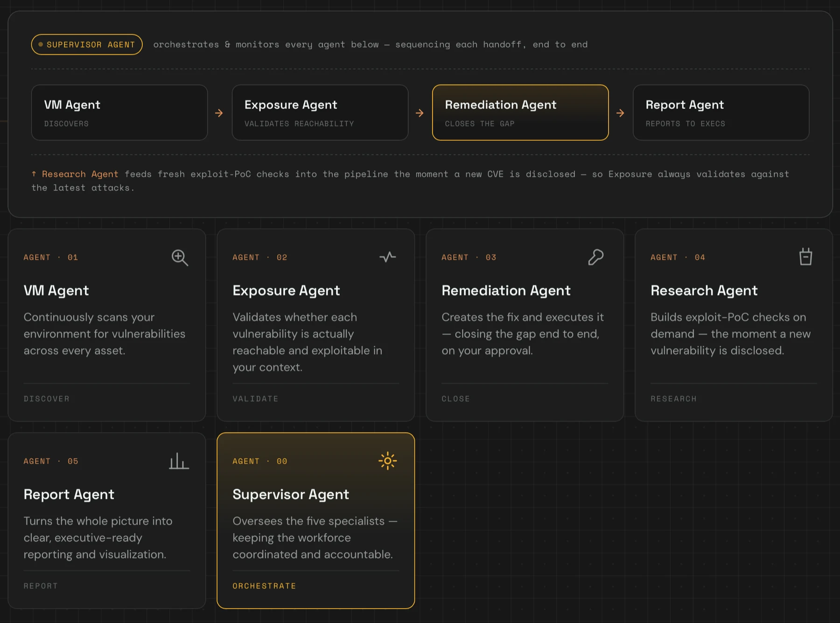Click 'Oversees the five specialists' description

coord(315,538)
